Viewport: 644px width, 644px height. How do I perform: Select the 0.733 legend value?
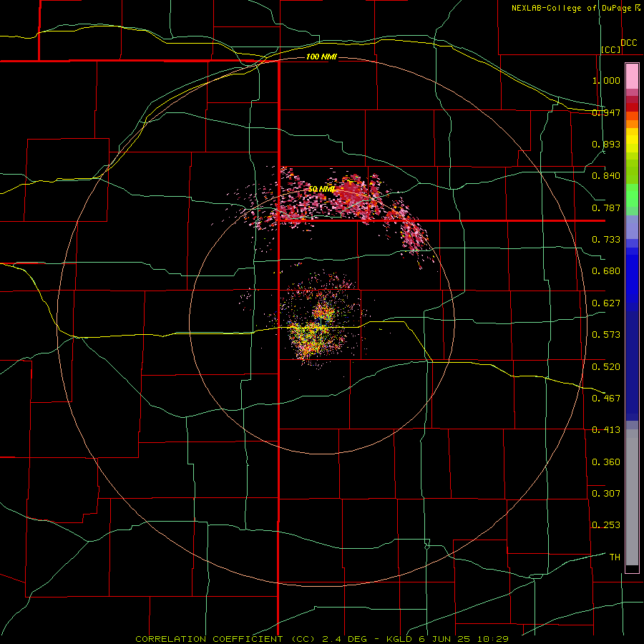[x=606, y=240]
